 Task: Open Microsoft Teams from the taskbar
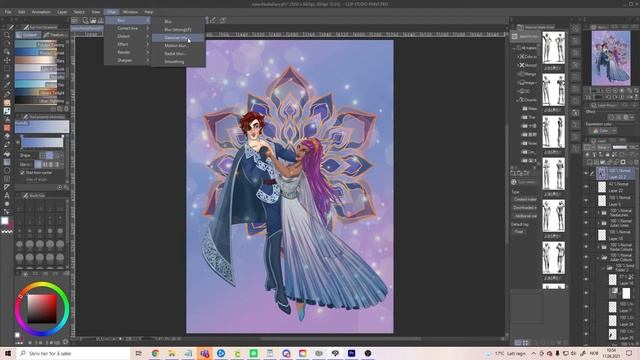(x=204, y=353)
